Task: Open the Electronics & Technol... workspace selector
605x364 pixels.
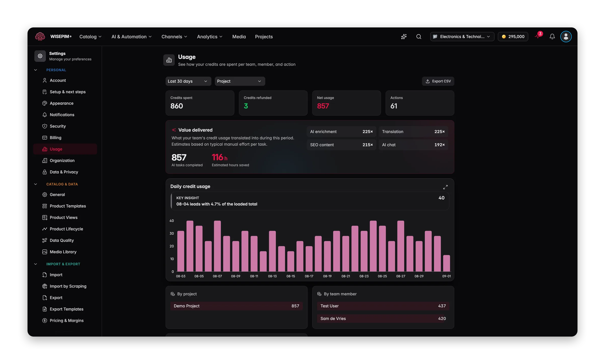Action: click(462, 37)
